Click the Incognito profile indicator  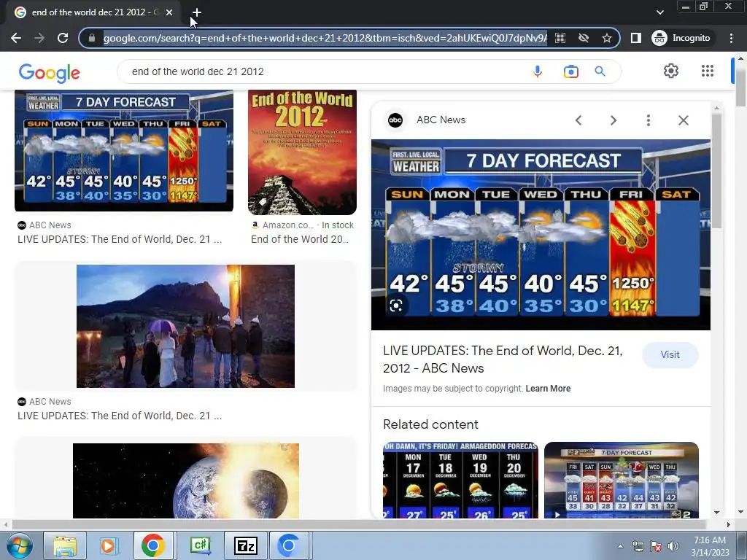(682, 38)
